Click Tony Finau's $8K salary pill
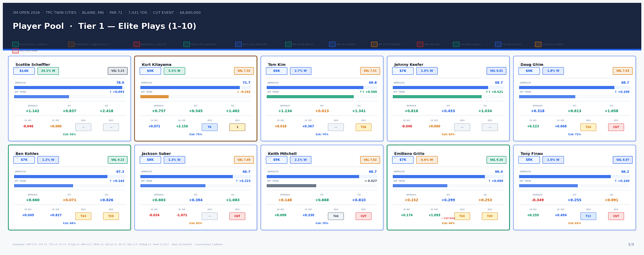644x255 pixels. [529, 160]
